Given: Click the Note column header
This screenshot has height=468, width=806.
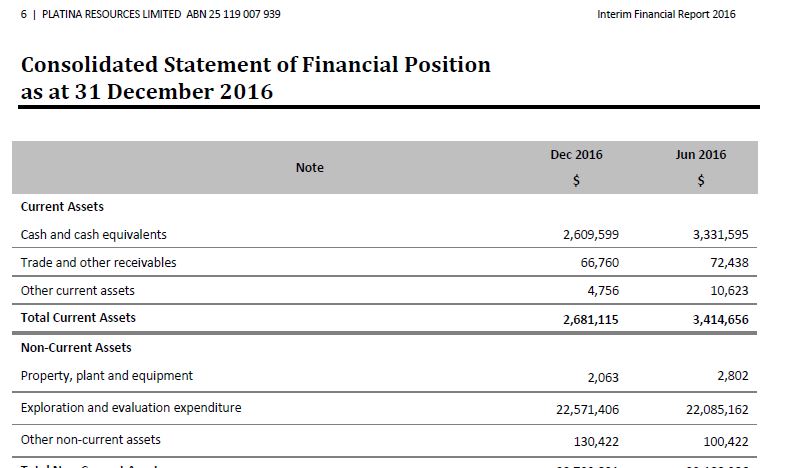Looking at the screenshot, I should pos(309,168).
